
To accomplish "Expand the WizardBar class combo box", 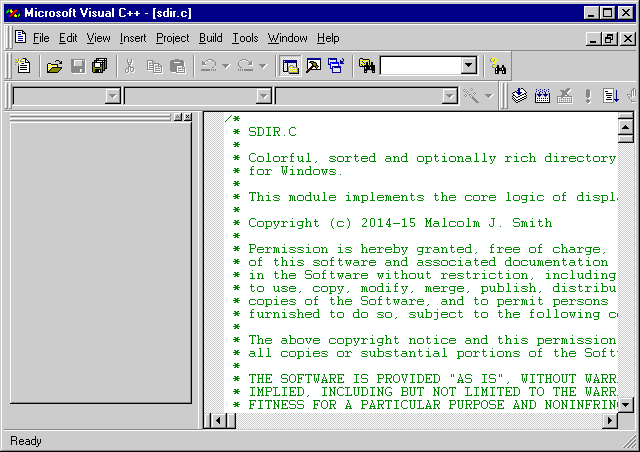I will [x=112, y=96].
